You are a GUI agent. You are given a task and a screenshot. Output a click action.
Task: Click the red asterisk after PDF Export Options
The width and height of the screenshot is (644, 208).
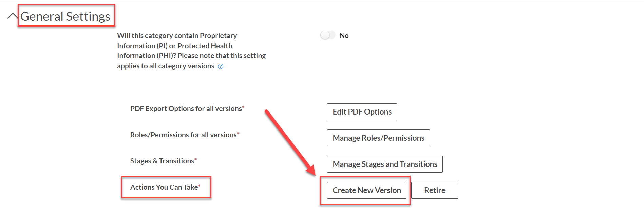[243, 107]
